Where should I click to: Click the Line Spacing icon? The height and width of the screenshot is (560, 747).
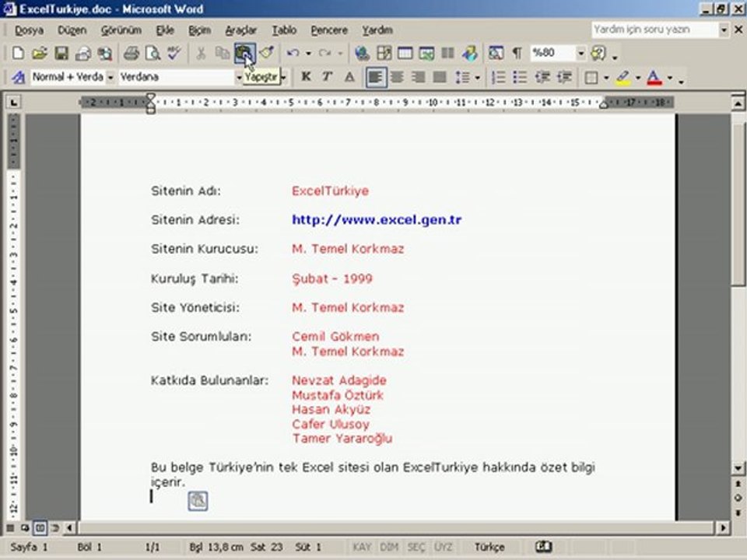[x=461, y=77]
